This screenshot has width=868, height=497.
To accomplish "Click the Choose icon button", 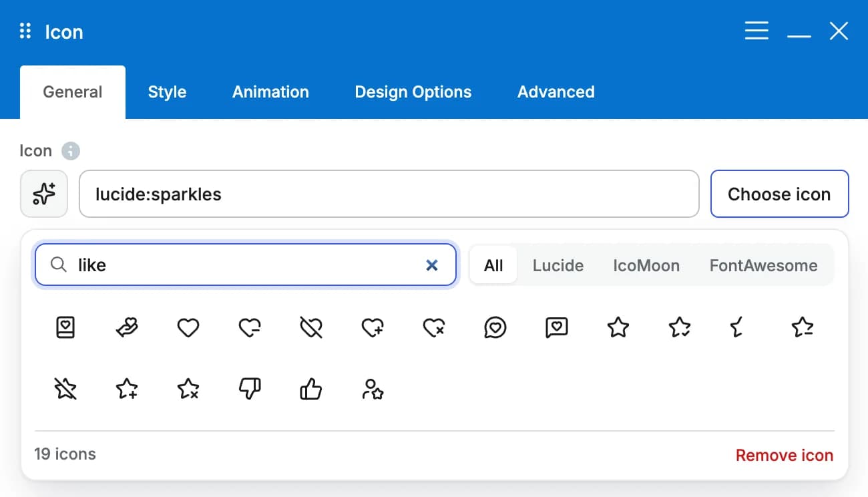I will tap(779, 194).
